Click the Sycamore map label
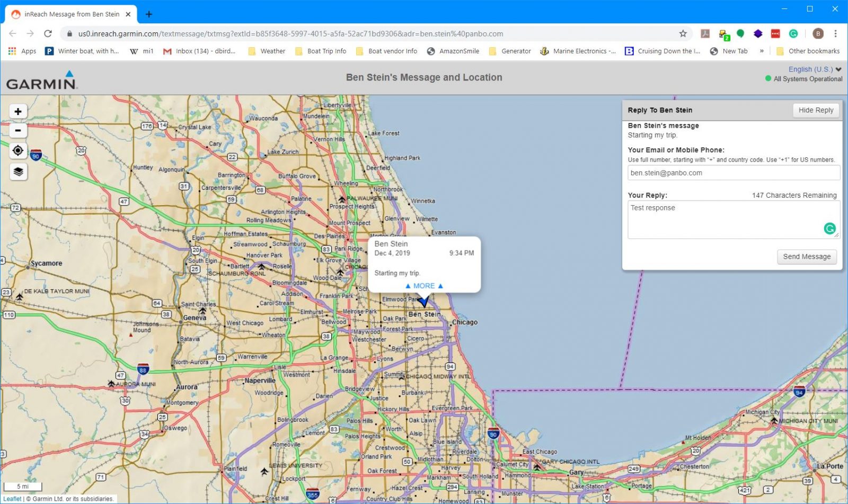The image size is (848, 504). pyautogui.click(x=46, y=263)
